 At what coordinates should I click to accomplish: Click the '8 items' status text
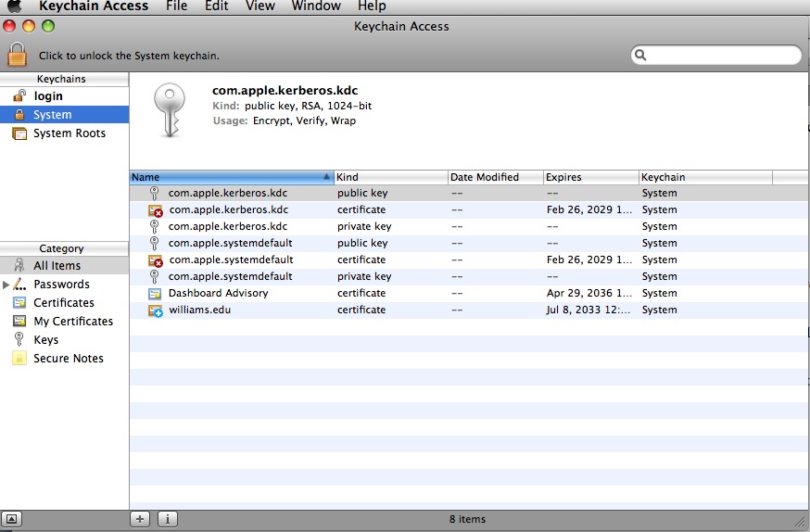tap(467, 519)
